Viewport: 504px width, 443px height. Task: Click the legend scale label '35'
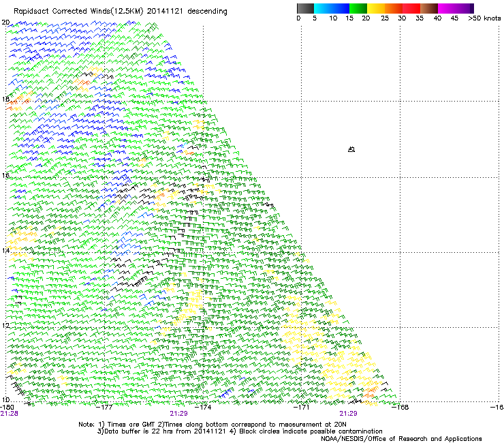pos(419,18)
